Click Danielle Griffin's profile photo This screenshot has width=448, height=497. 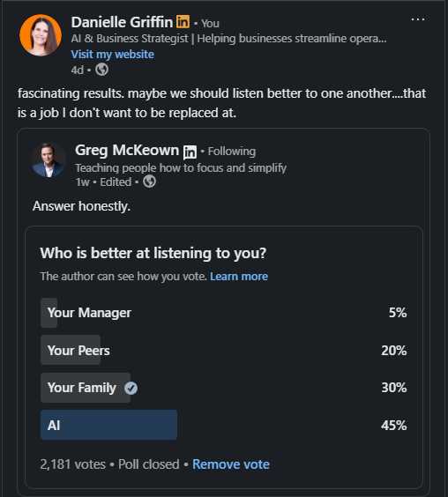click(41, 35)
